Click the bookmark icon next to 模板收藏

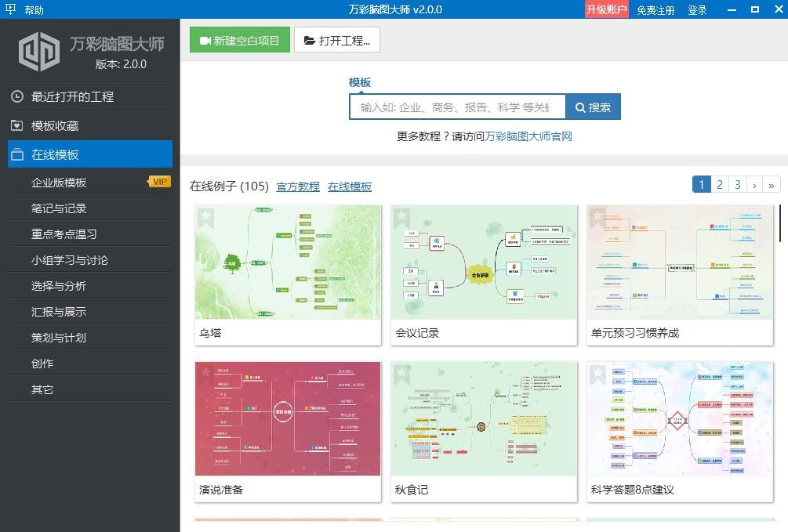coord(16,125)
